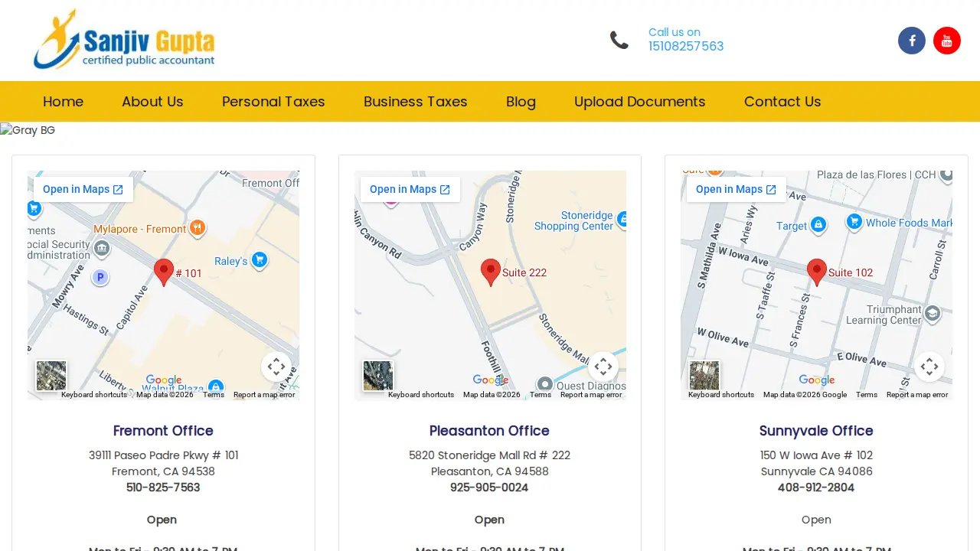Click Report a map error on Sunnyvale map

coord(917,395)
